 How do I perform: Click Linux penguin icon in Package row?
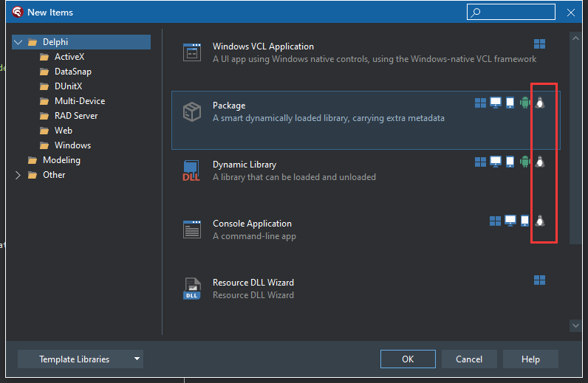(x=540, y=103)
